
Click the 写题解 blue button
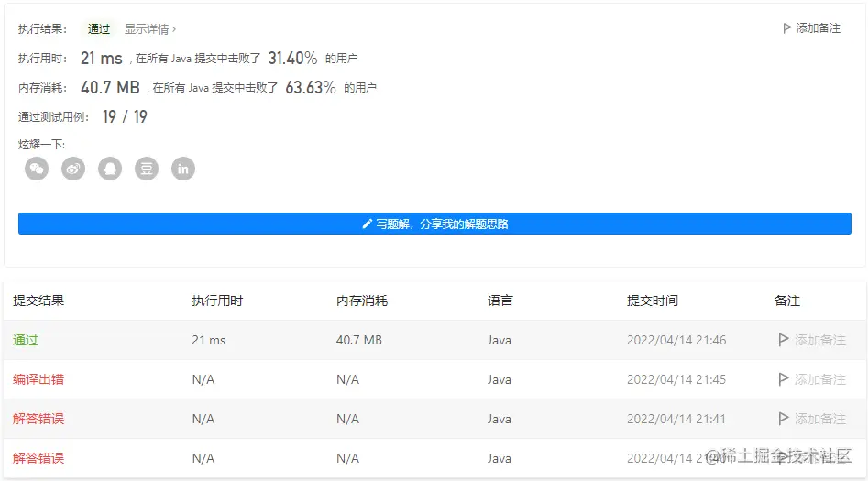coord(434,224)
